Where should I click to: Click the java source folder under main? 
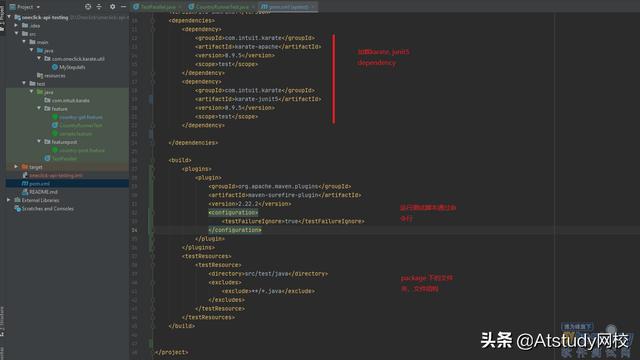click(x=45, y=50)
